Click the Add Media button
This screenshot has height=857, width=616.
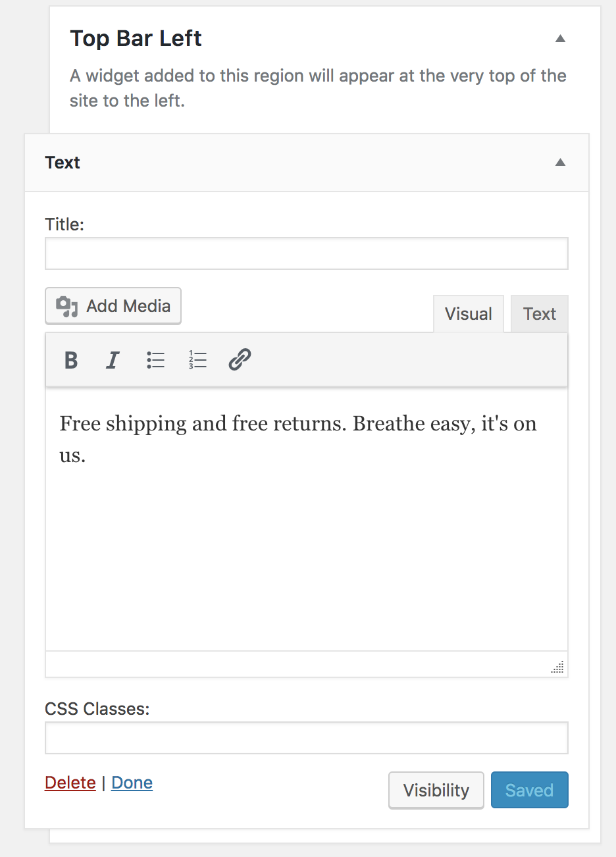[x=113, y=306]
